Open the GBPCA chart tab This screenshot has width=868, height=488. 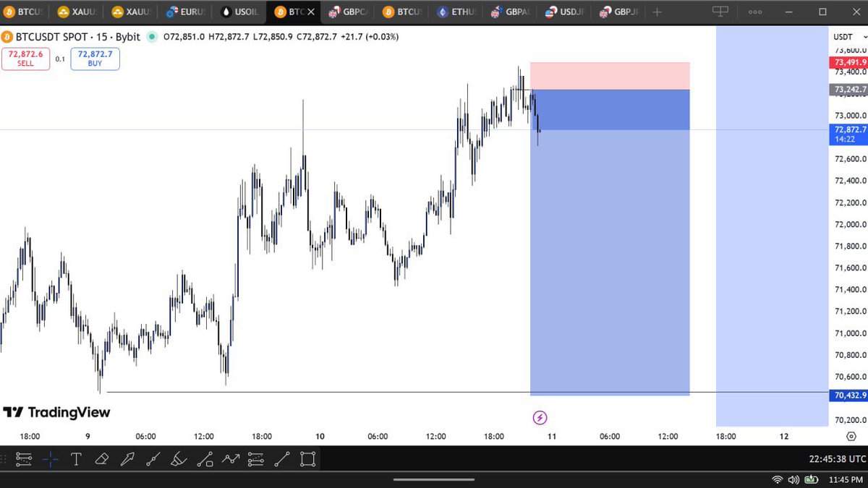347,12
